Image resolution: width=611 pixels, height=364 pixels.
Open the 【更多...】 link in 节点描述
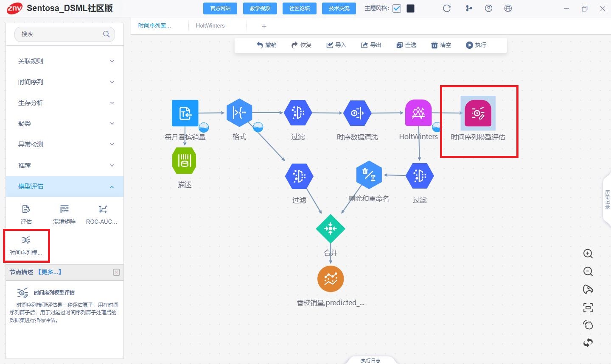(50, 272)
